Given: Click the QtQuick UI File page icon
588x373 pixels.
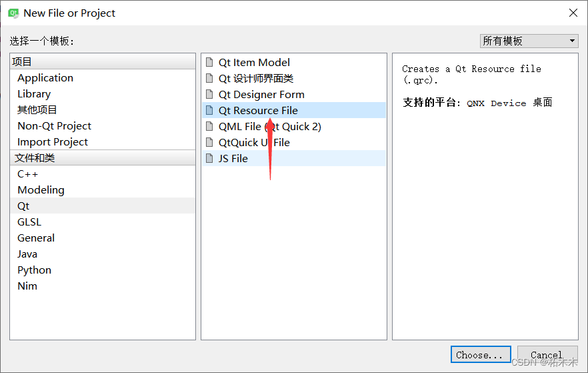Looking at the screenshot, I should (x=209, y=142).
